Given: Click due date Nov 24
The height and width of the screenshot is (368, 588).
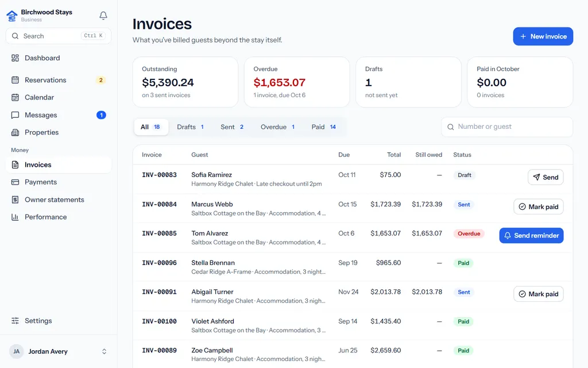Looking at the screenshot, I should click(349, 292).
